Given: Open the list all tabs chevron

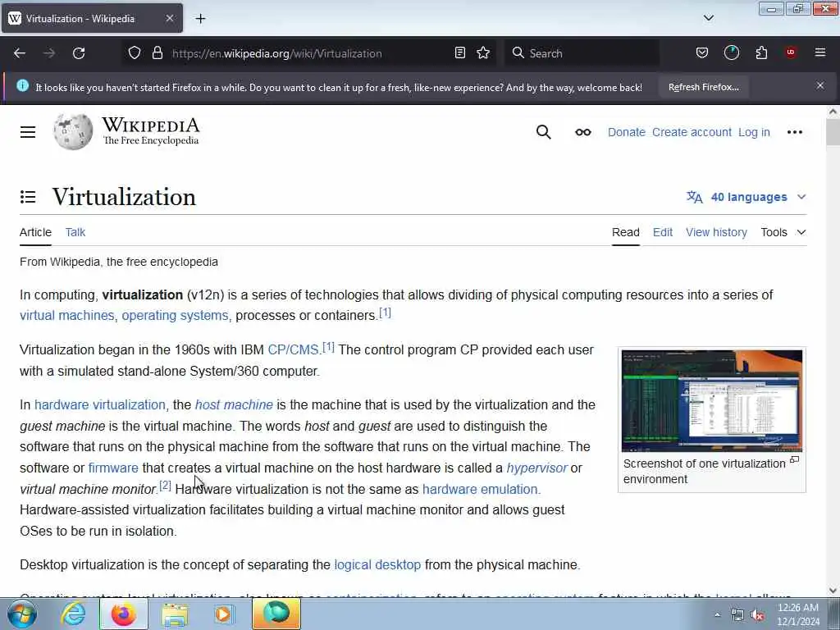Looking at the screenshot, I should click(x=708, y=18).
